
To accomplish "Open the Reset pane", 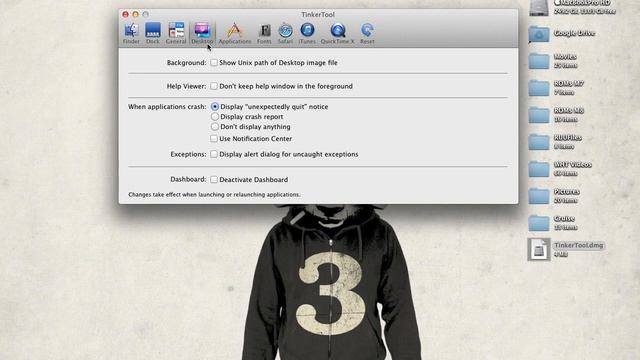I will (x=367, y=33).
